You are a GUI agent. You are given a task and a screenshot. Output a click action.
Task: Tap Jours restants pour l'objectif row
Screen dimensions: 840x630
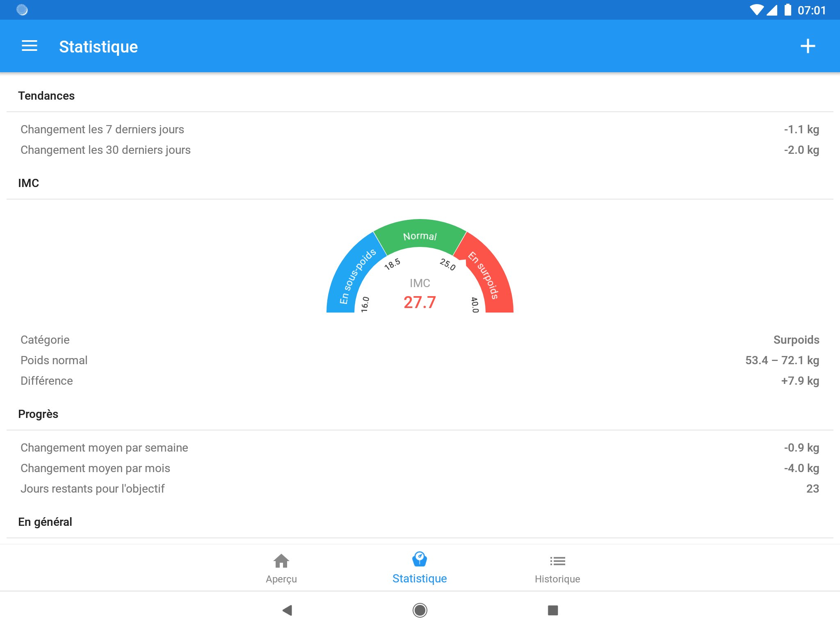[x=420, y=488]
